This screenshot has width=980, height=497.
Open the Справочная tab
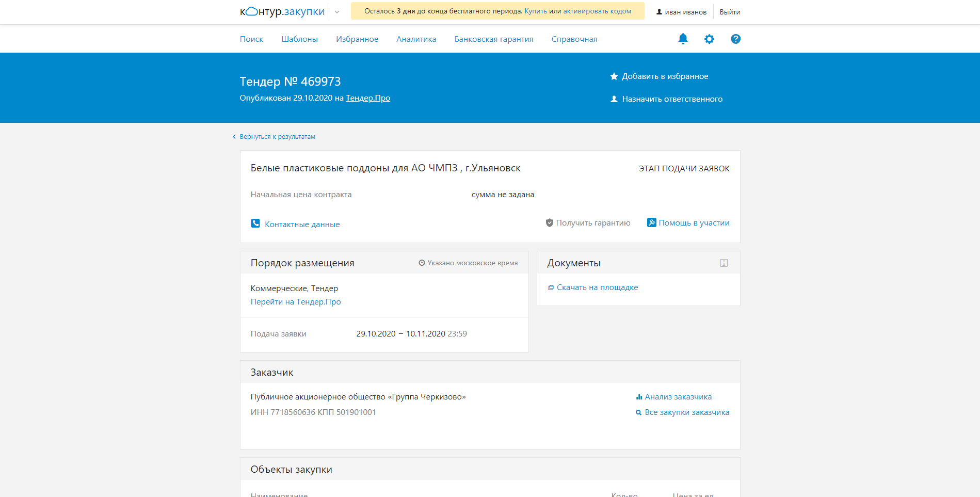[x=574, y=39]
